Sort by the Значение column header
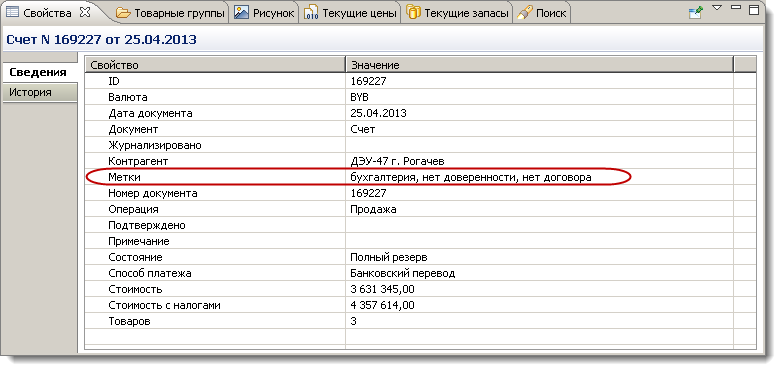Screen dimensions: 781x371 tap(539, 65)
